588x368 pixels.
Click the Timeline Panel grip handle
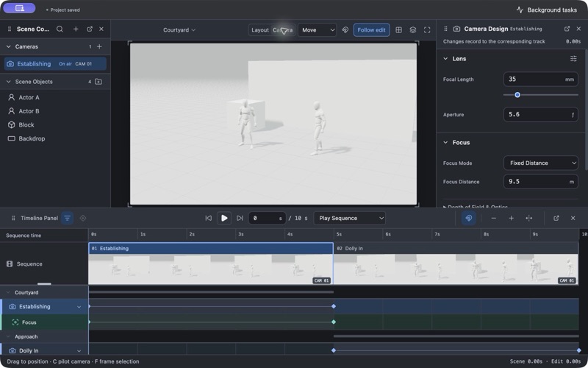[13, 218]
